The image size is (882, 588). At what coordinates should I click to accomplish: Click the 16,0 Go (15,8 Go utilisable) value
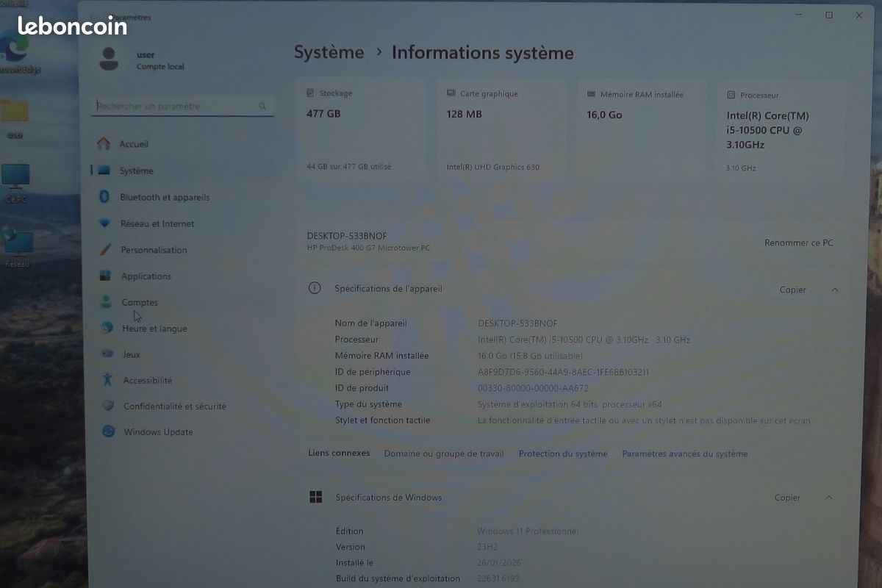click(530, 356)
